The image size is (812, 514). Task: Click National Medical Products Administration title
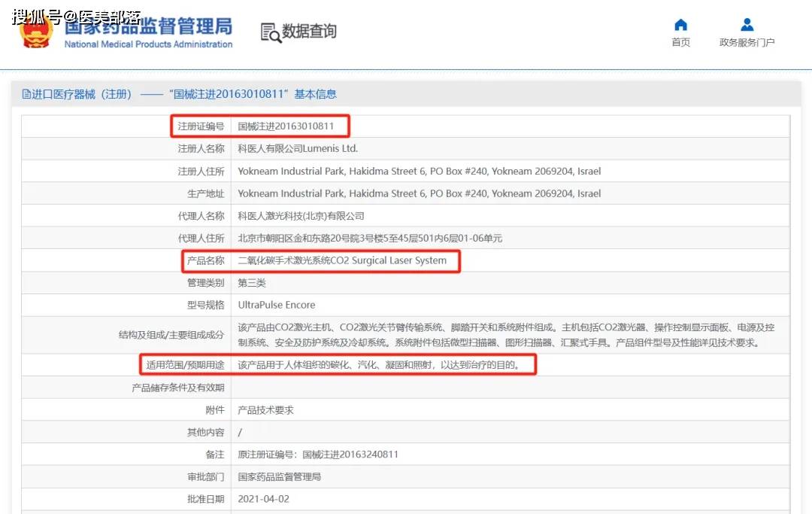click(x=148, y=44)
